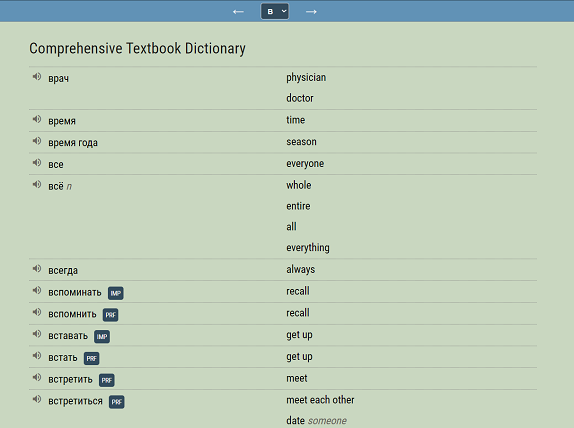Select the word вспоминать
The height and width of the screenshot is (428, 574).
(x=75, y=292)
